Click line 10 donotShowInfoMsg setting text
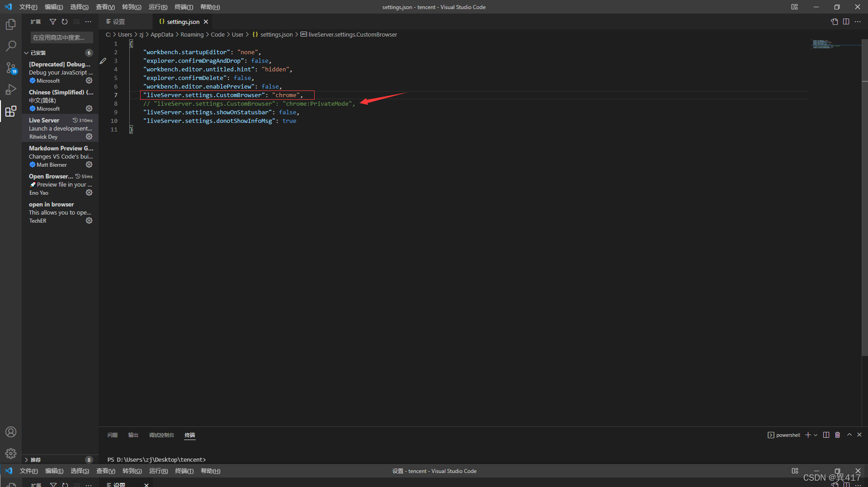 [220, 121]
